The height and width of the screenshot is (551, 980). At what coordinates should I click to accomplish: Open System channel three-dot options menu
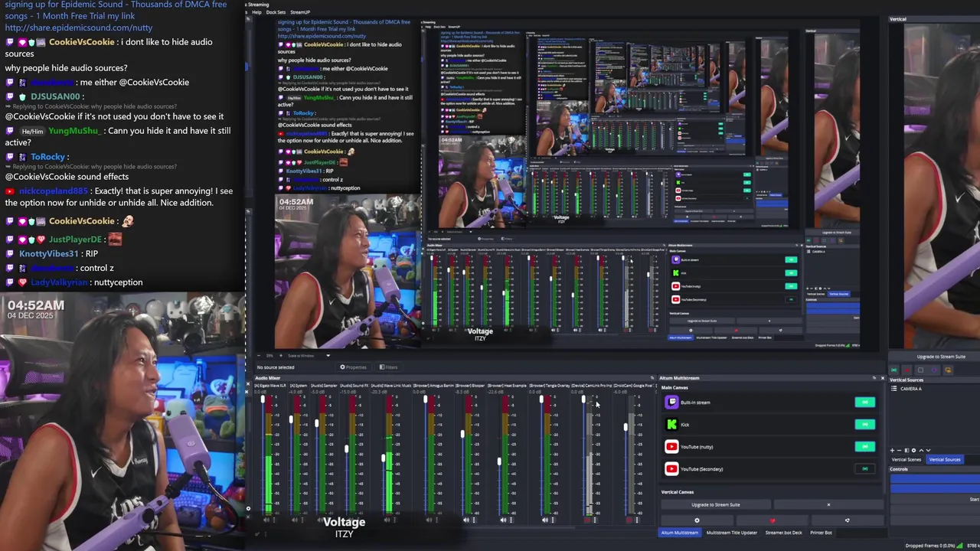(302, 520)
